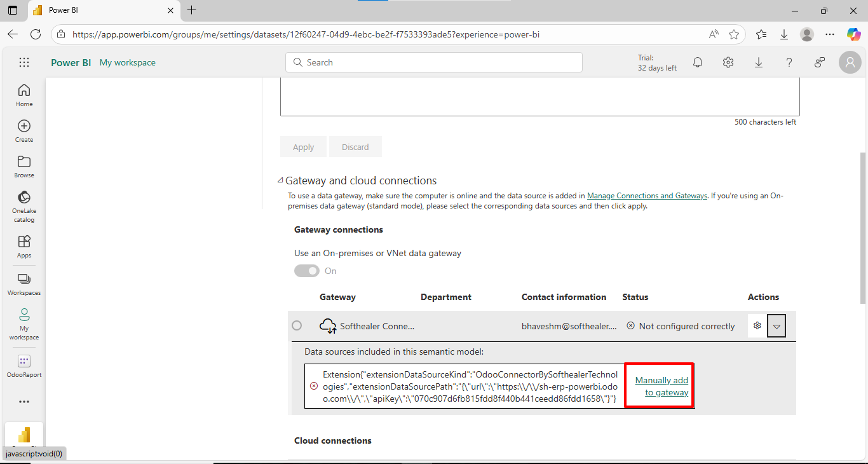Viewport: 868px width, 464px height.
Task: Click the Actions column header
Action: point(763,297)
